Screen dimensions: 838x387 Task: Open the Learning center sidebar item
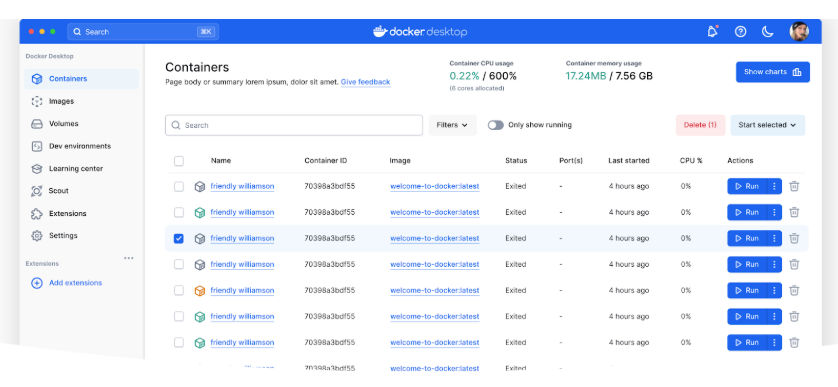(x=76, y=168)
